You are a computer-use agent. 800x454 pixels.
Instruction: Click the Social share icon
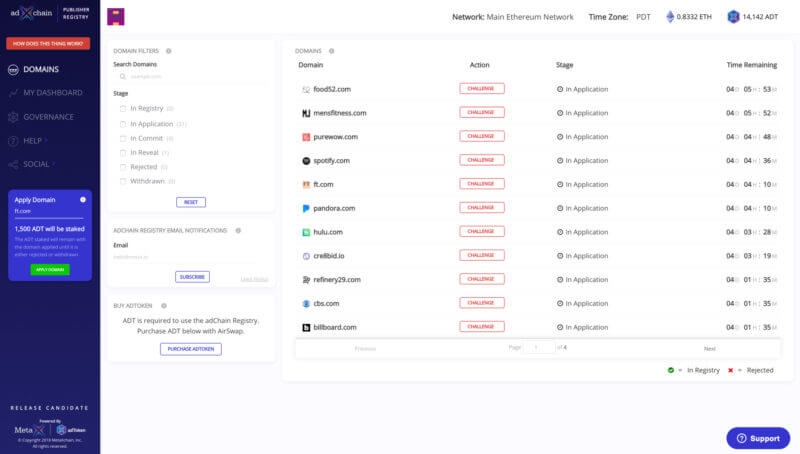(13, 164)
